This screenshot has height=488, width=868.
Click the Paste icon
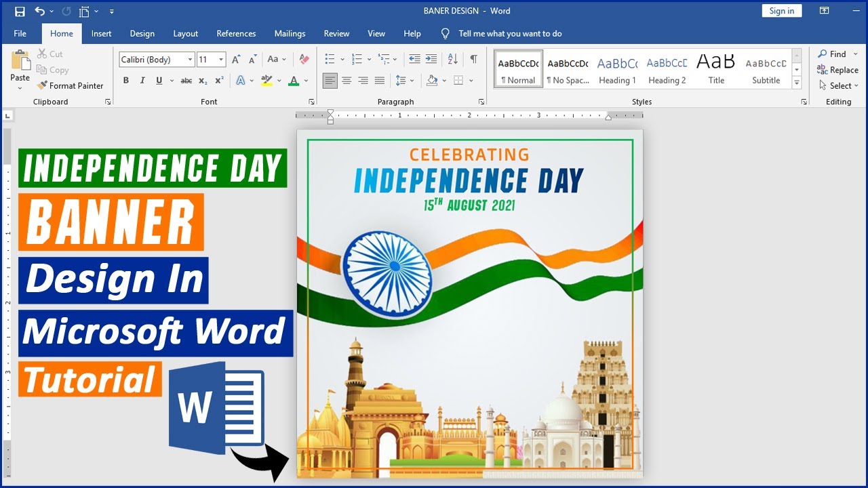point(20,60)
